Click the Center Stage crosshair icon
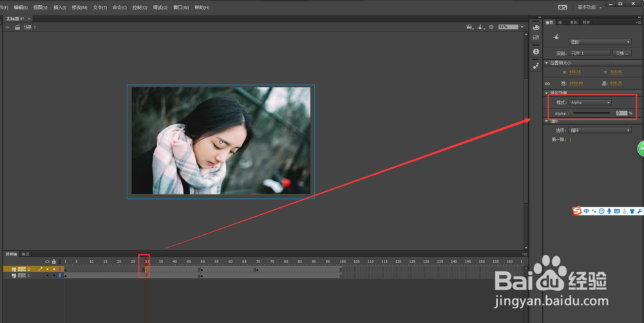This screenshot has height=323, width=644. (491, 27)
